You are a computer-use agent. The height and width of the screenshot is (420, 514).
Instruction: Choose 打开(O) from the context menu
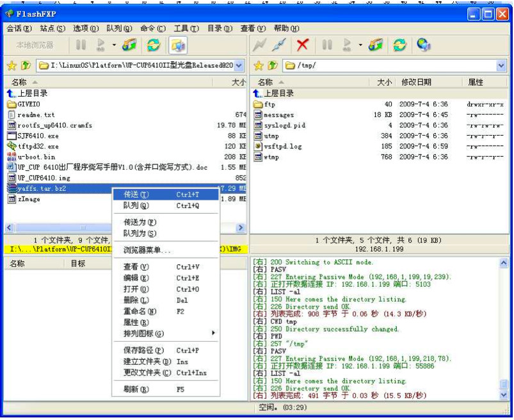coord(166,289)
